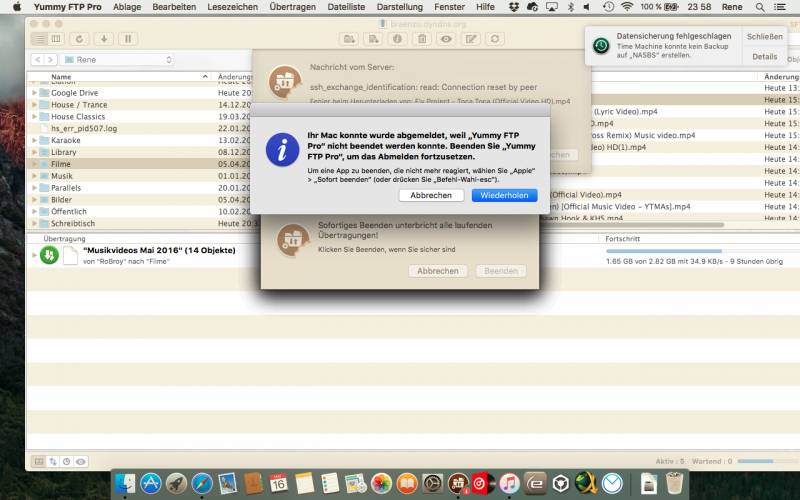The height and width of the screenshot is (500, 800).
Task: Click the Wi-Fi menu bar icon
Action: [627, 7]
